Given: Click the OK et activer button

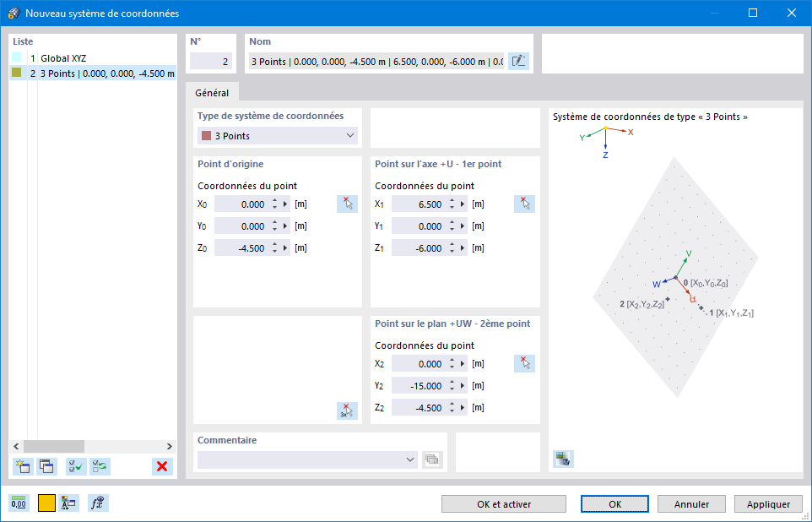Looking at the screenshot, I should click(504, 504).
